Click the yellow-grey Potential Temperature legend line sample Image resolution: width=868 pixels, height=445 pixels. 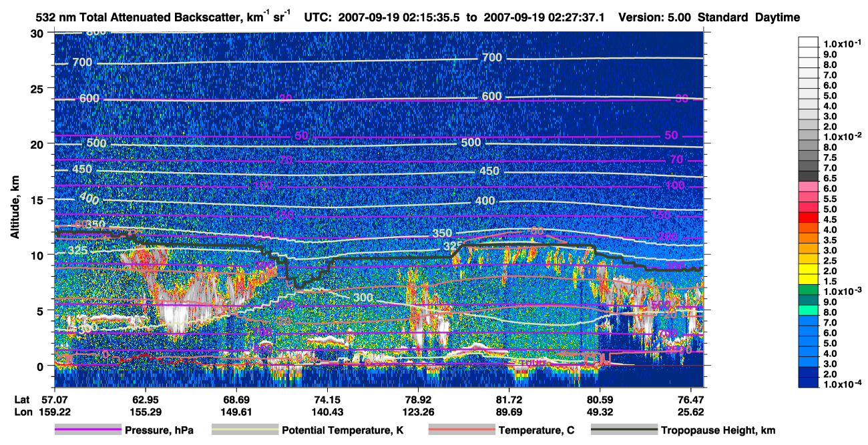point(245,430)
